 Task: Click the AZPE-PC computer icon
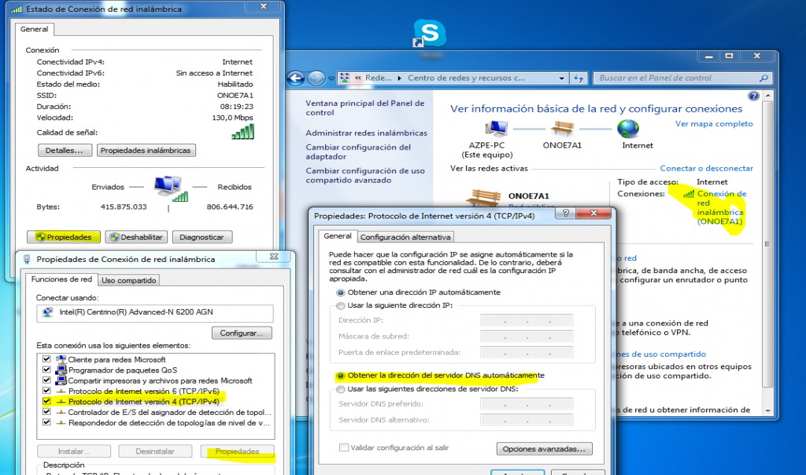point(496,128)
